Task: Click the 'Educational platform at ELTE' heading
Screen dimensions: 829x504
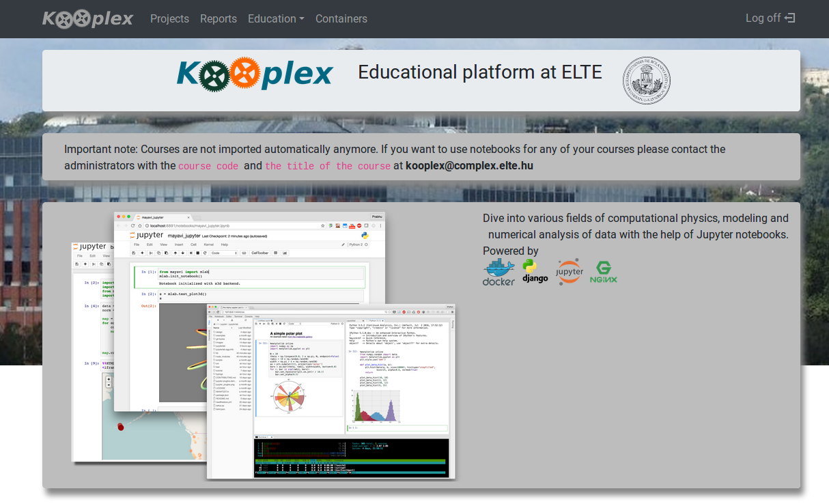Action: [x=480, y=72]
